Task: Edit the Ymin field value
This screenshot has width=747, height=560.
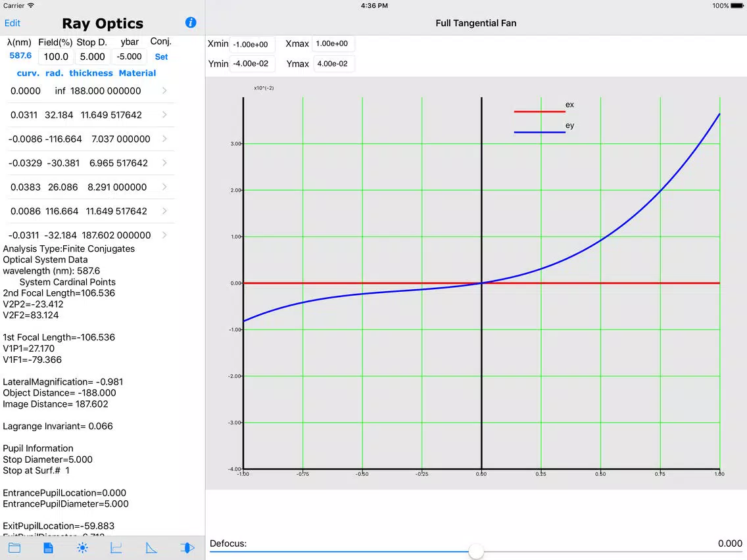Action: (x=252, y=63)
